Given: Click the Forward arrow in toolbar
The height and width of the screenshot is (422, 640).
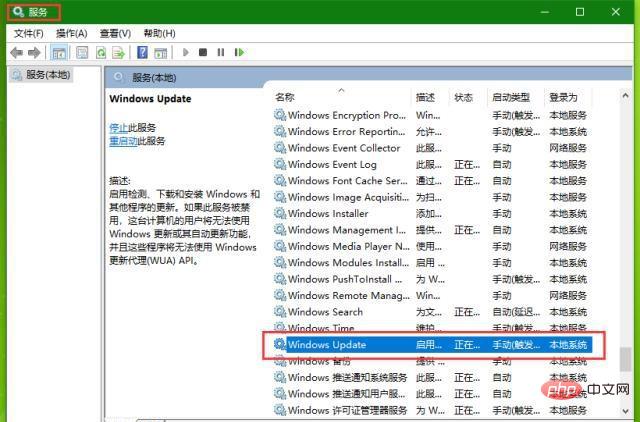Looking at the screenshot, I should pos(34,52).
